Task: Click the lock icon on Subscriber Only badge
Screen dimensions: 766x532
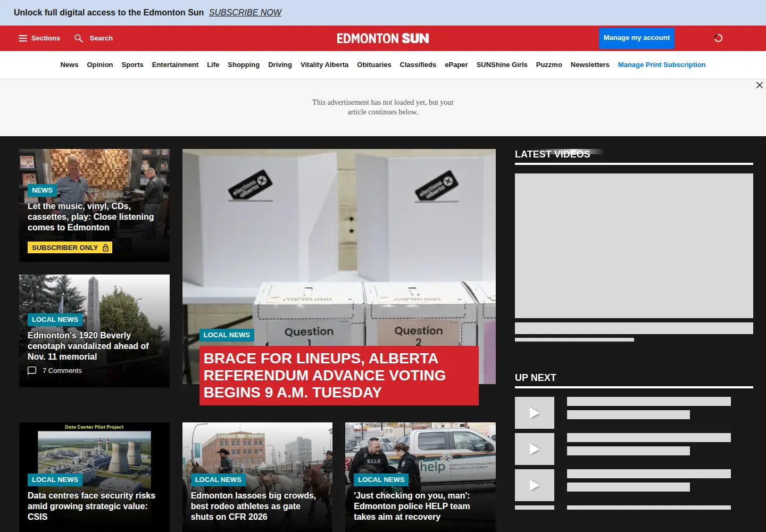Action: [x=105, y=248]
